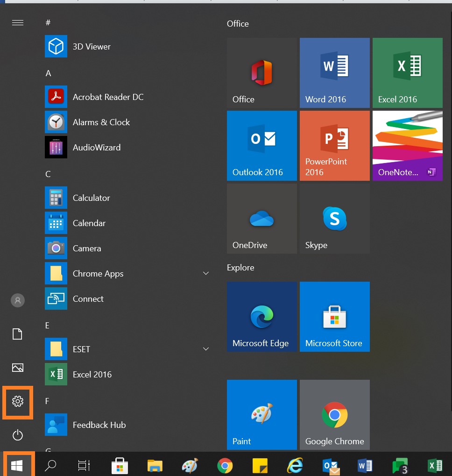This screenshot has height=476, width=452.
Task: Expand the Start menu hamburger navigation
Action: coord(18,23)
